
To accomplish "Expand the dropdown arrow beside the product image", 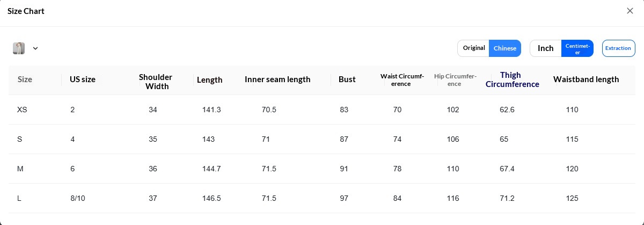I will tap(35, 48).
